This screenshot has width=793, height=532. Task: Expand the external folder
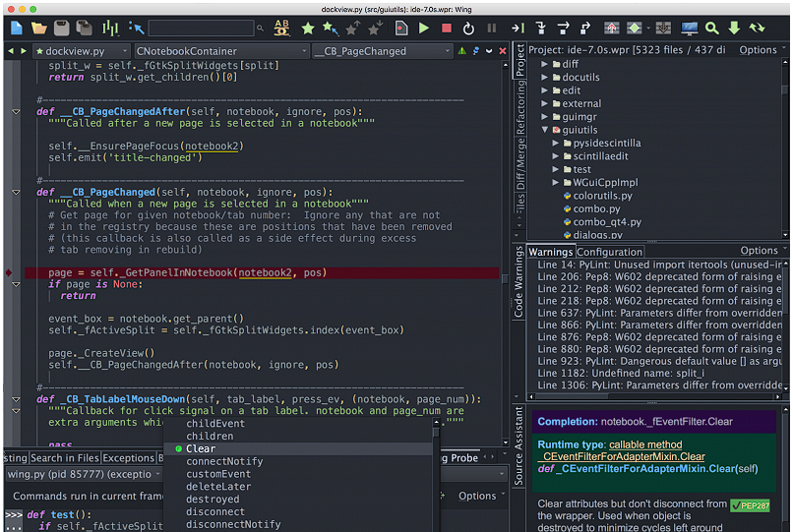pos(544,103)
